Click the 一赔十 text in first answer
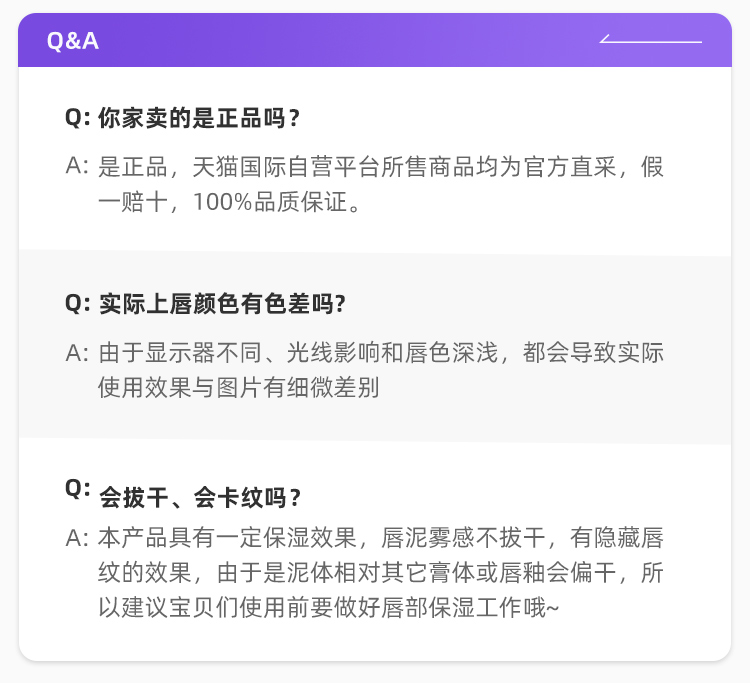 click(133, 201)
